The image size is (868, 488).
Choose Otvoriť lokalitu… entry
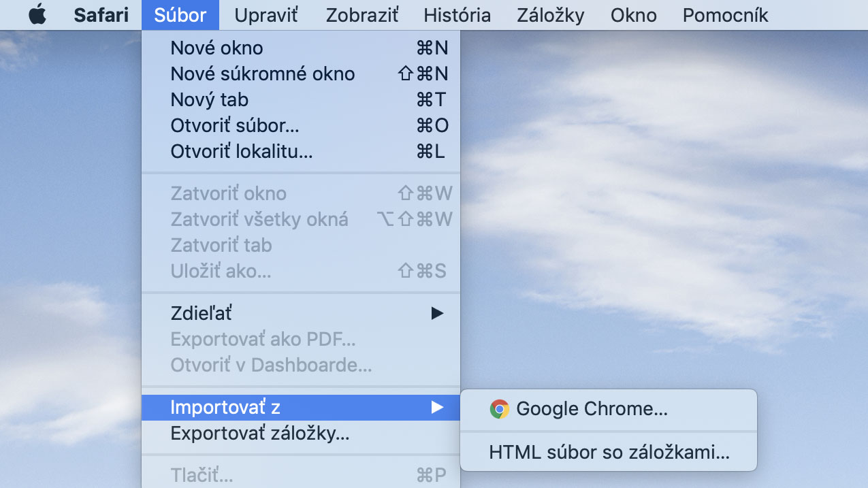[301, 151]
